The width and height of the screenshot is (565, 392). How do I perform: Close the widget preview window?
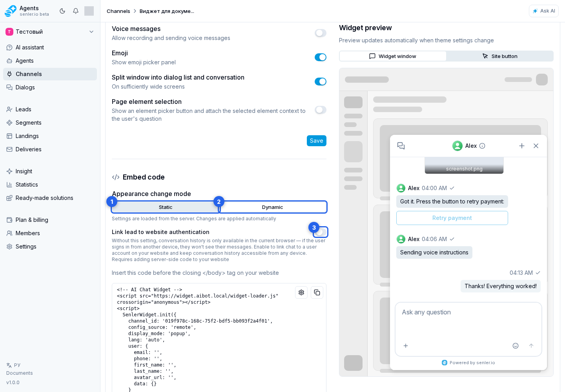coord(536,146)
